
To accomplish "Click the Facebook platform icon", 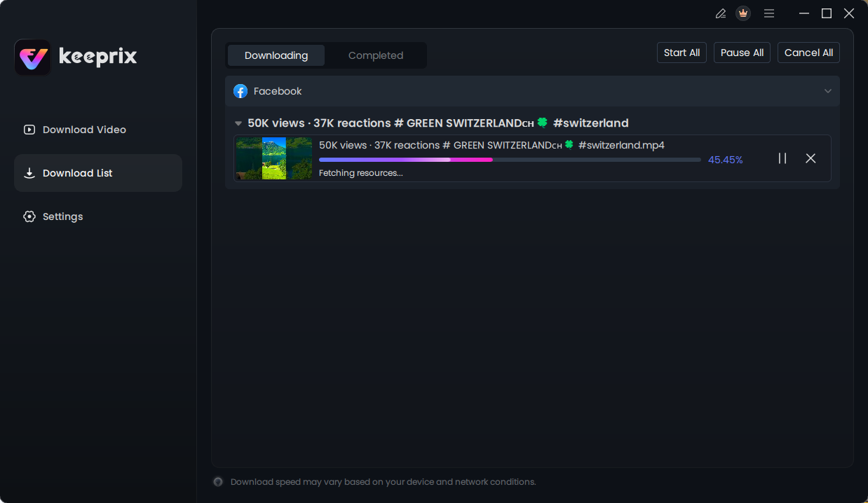I will tap(240, 91).
